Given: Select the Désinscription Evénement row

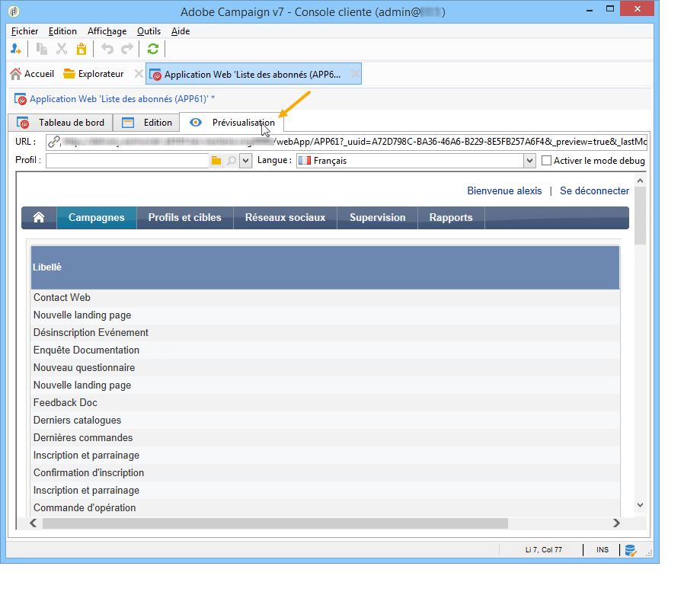Looking at the screenshot, I should [x=325, y=332].
